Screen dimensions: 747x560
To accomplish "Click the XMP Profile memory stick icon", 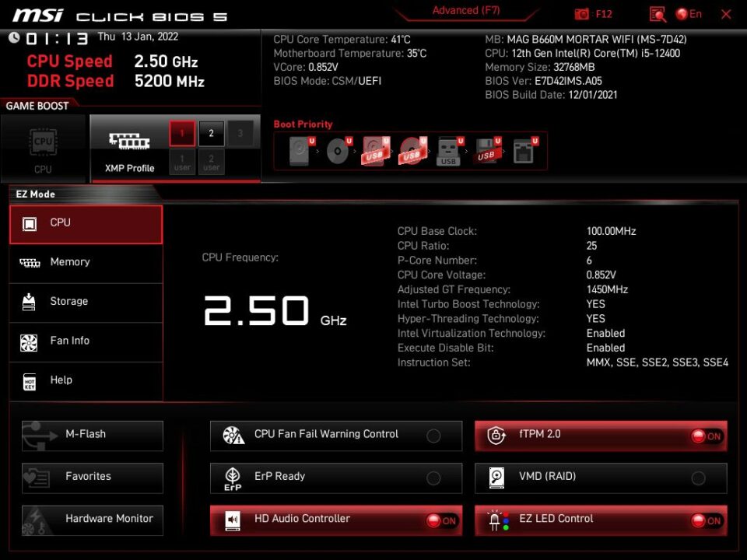I will [x=129, y=141].
